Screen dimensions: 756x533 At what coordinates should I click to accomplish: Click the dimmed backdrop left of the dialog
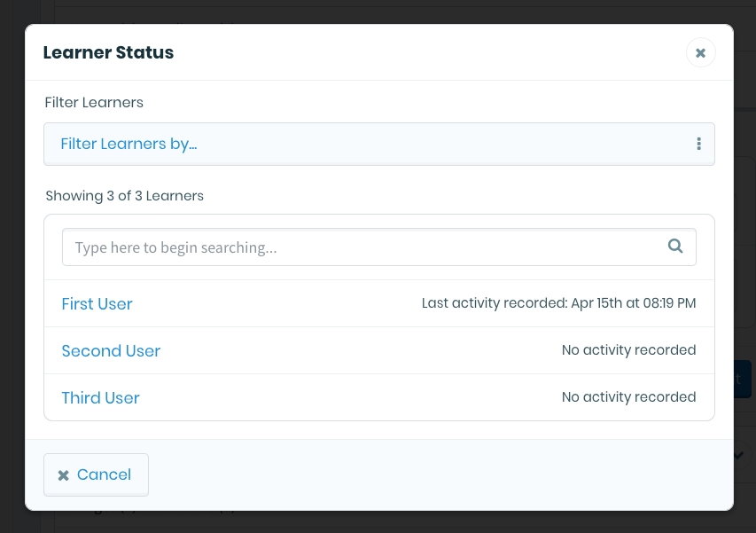12,266
